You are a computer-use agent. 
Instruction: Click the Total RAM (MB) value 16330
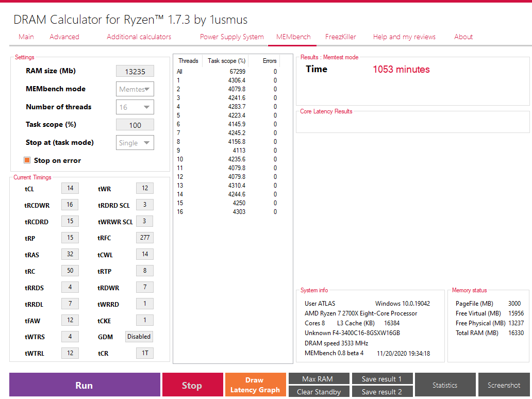[x=516, y=333]
